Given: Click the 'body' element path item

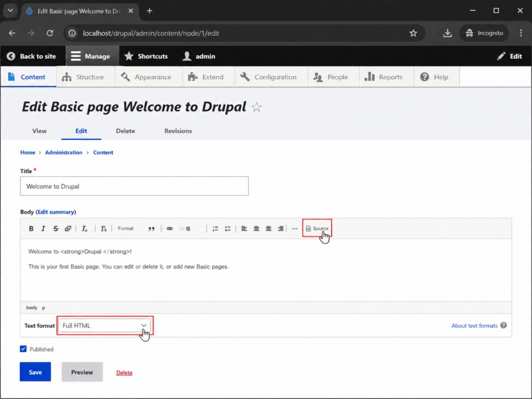Looking at the screenshot, I should [32, 307].
